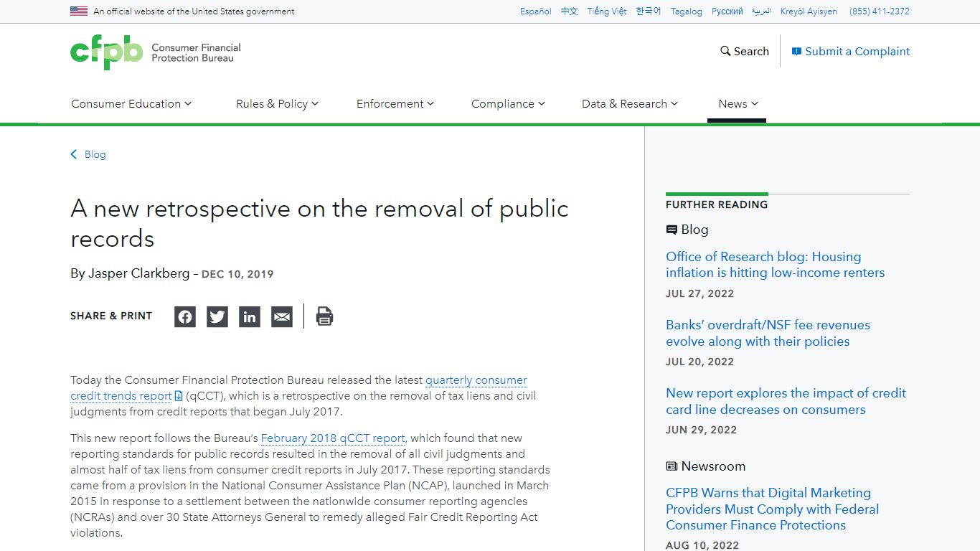
Task: Click the DEC 10, 2019 date
Action: pos(237,274)
